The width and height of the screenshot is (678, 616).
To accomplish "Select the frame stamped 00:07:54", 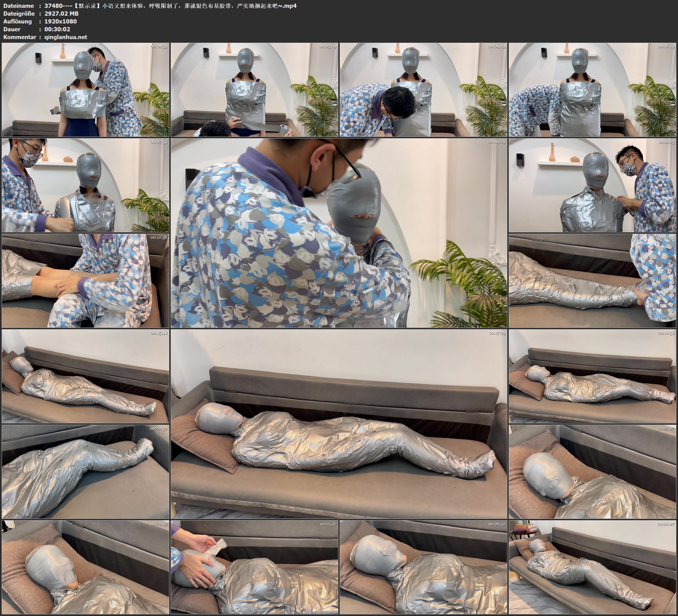I will tap(85, 185).
